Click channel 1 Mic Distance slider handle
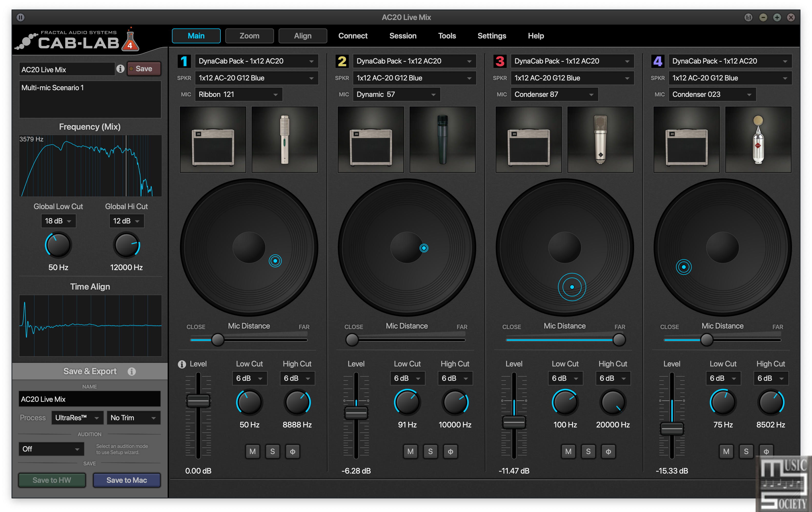Viewport: 812px width, 512px height. point(218,340)
